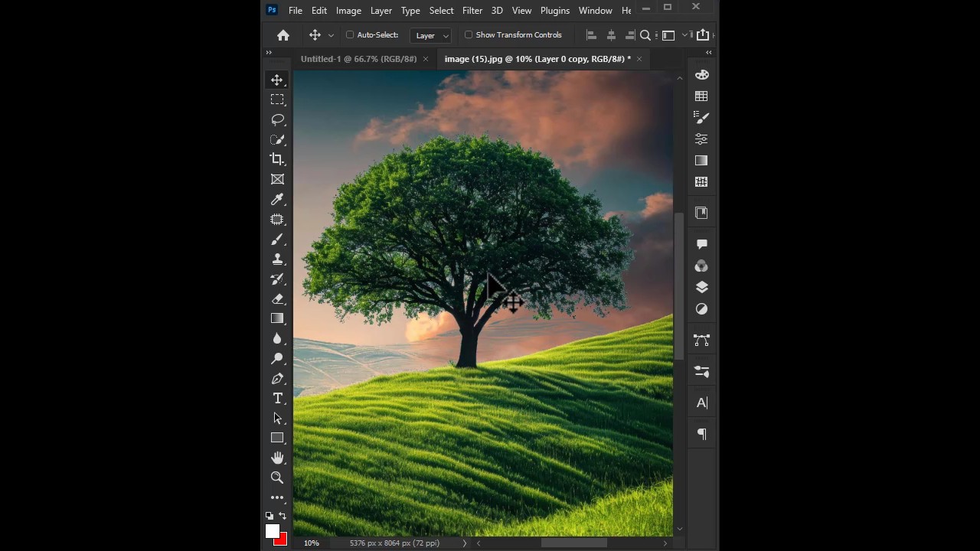
Task: Open the Color panel palette icon
Action: 701,75
